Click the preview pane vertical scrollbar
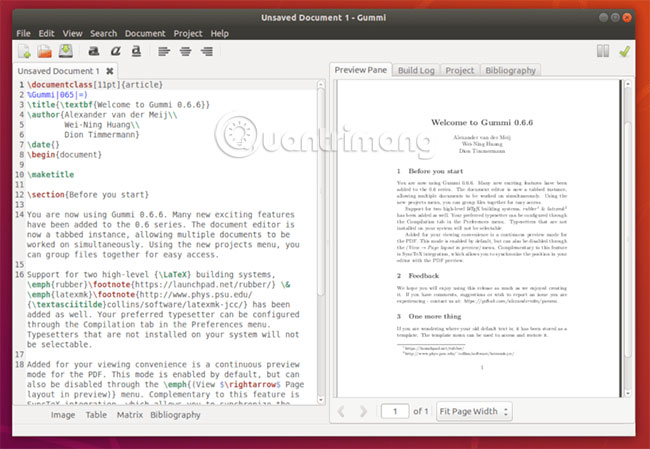Image resolution: width=650 pixels, height=449 pixels. pyautogui.click(x=628, y=238)
